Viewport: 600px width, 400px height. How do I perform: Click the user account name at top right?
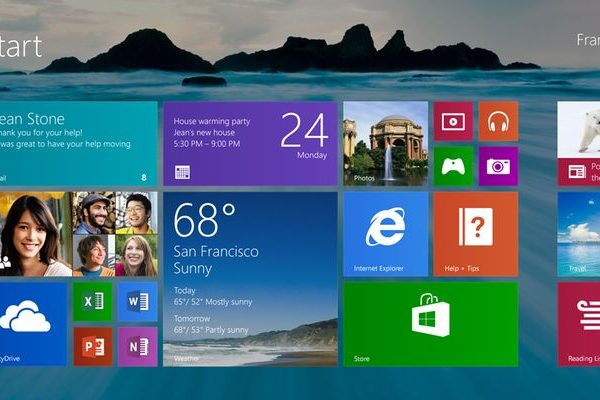click(x=587, y=40)
